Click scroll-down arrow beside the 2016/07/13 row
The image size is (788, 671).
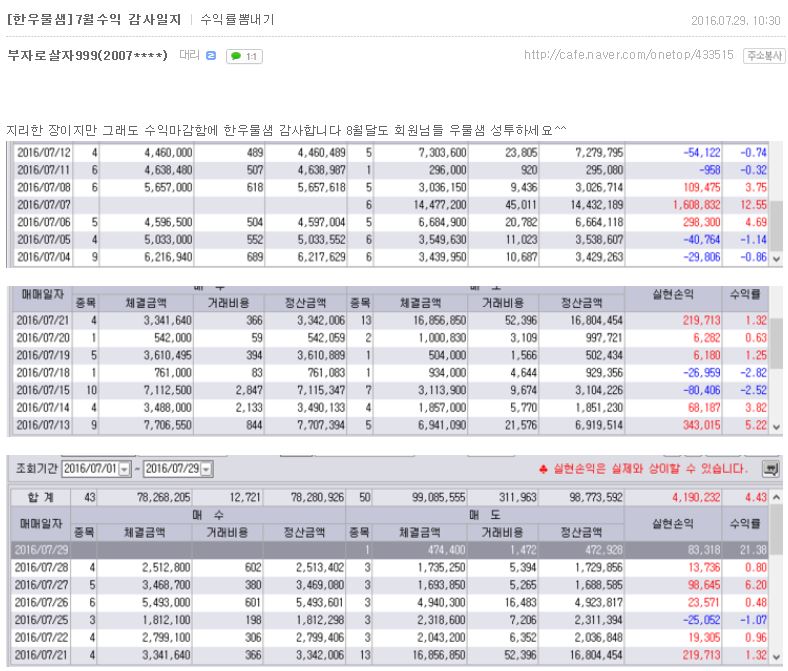[776, 427]
